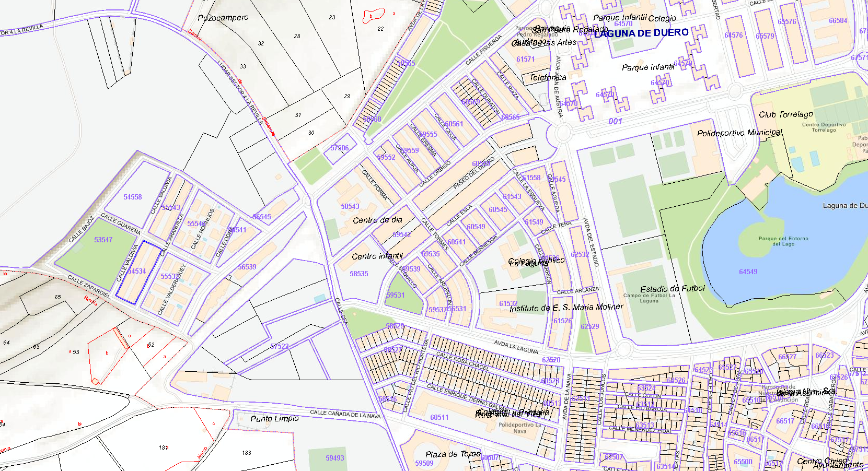
Task: Click the Centro infantil label
Action: pyautogui.click(x=377, y=256)
